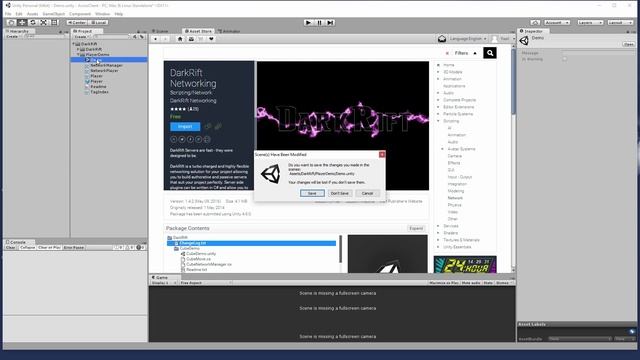Go to Asset Store home icon
This screenshot has height=360, width=640.
[x=180, y=39]
